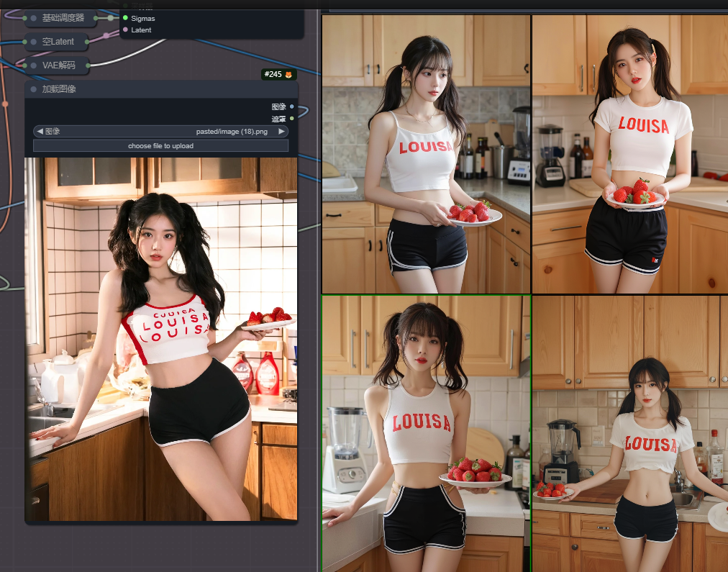Toggle the 空Latent node collapse dot
728x572 pixels.
pyautogui.click(x=33, y=42)
